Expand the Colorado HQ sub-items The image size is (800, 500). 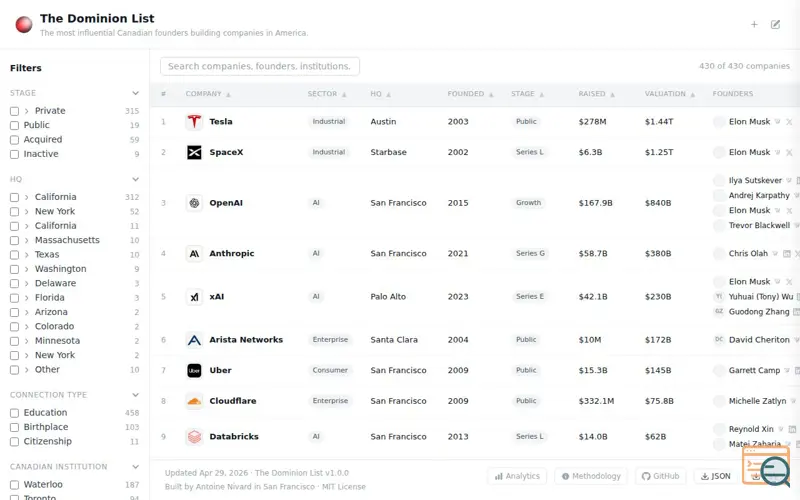pyautogui.click(x=27, y=327)
